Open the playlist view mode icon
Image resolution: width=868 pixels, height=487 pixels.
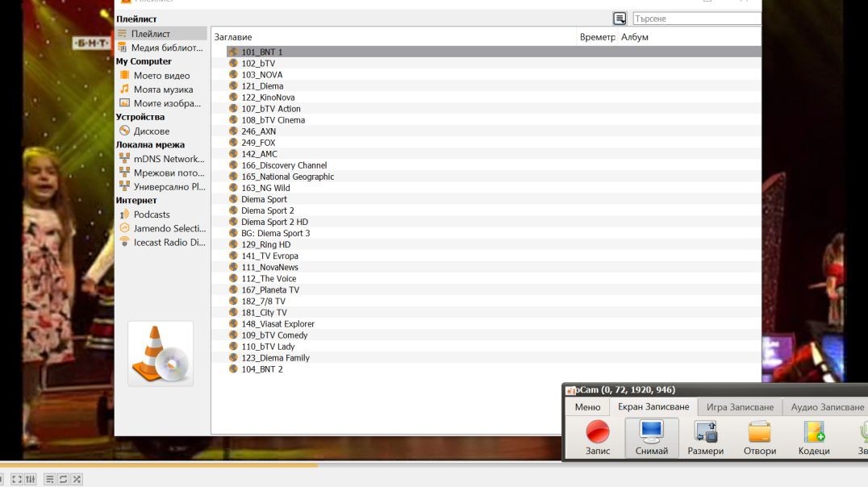pos(620,19)
